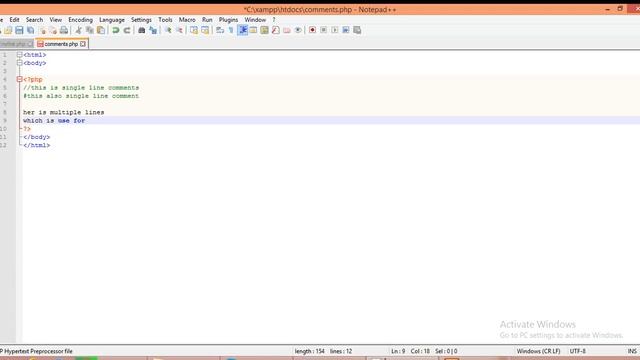This screenshot has height=360, width=640.
Task: Toggle INS insert mode in the status bar
Action: click(632, 351)
